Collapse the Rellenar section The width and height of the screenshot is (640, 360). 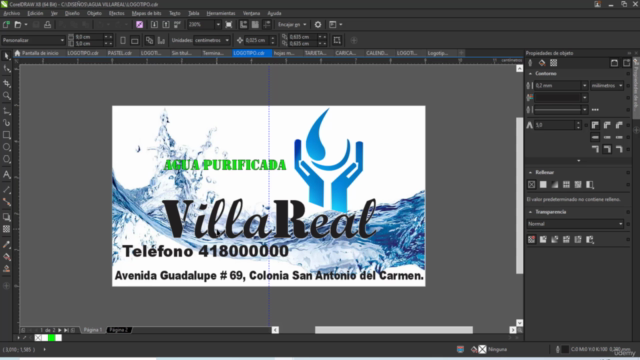pyautogui.click(x=530, y=173)
